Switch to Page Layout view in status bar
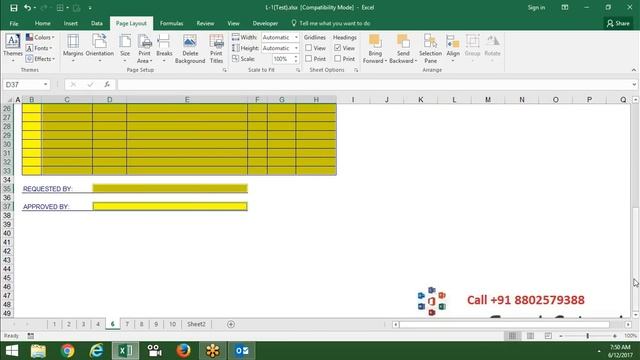The height and width of the screenshot is (360, 640). click(530, 336)
